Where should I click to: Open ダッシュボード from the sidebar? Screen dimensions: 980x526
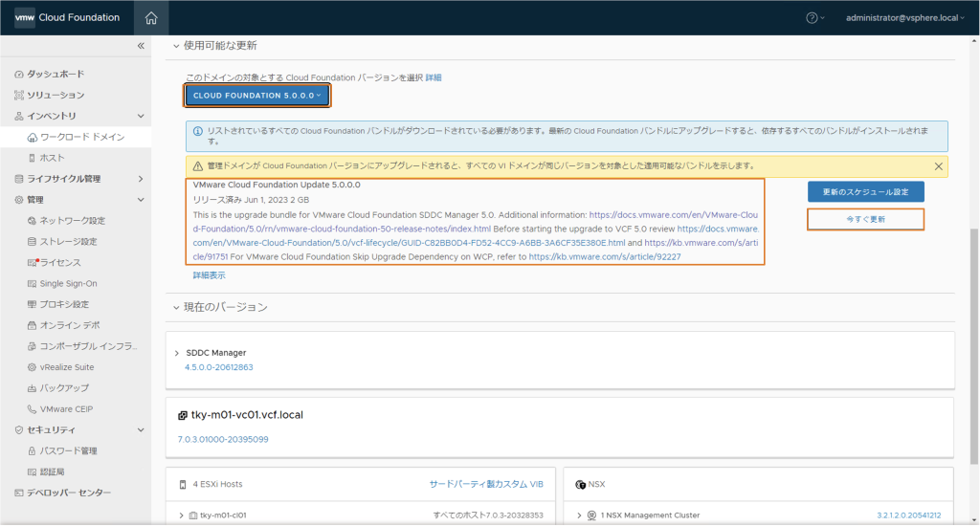click(55, 74)
